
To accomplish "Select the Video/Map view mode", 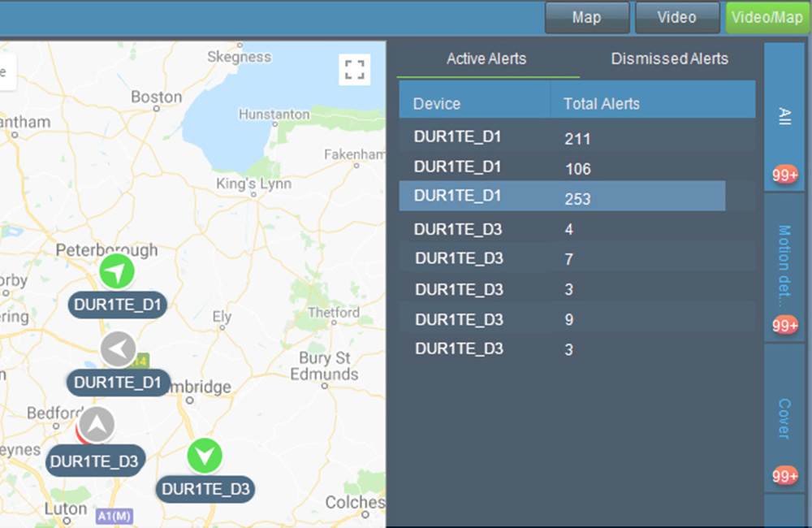I will click(767, 17).
